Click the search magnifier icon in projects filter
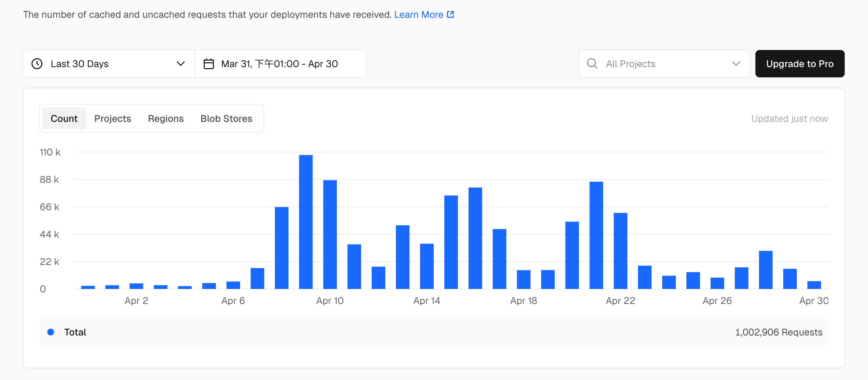This screenshot has width=868, height=380. tap(592, 64)
